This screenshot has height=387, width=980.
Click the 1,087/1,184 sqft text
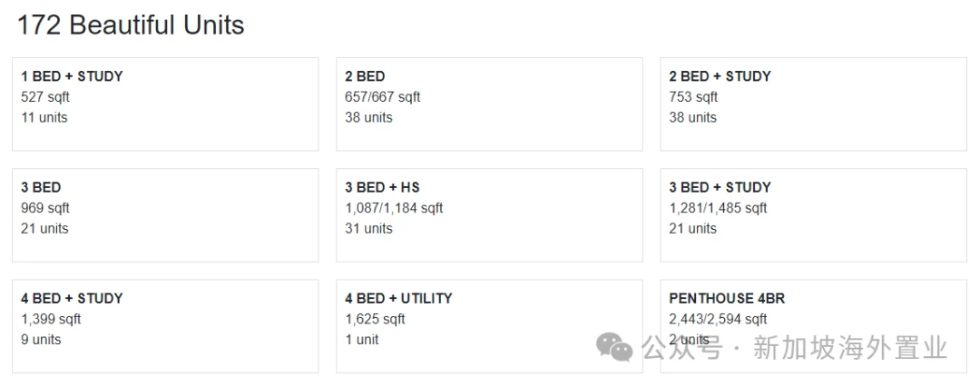coord(394,208)
